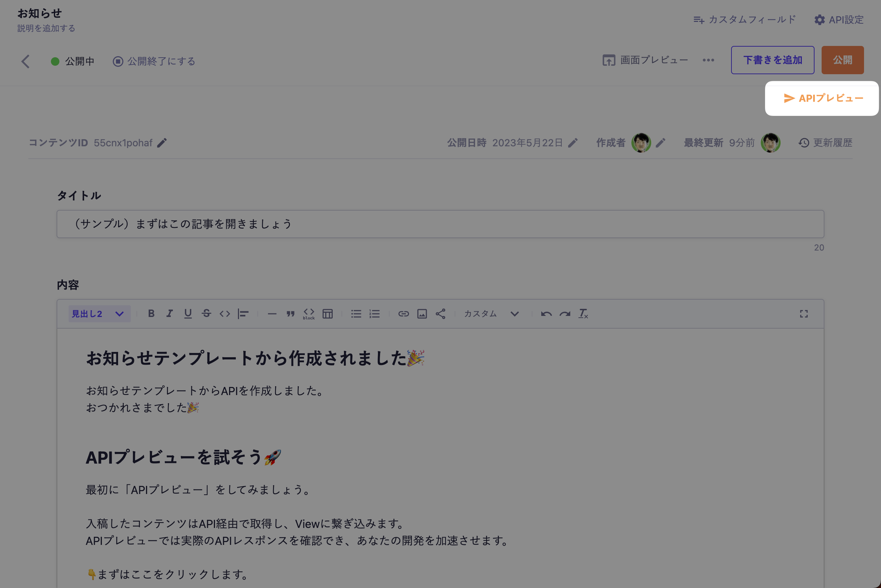Apply italic formatting
The image size is (881, 588).
click(169, 314)
